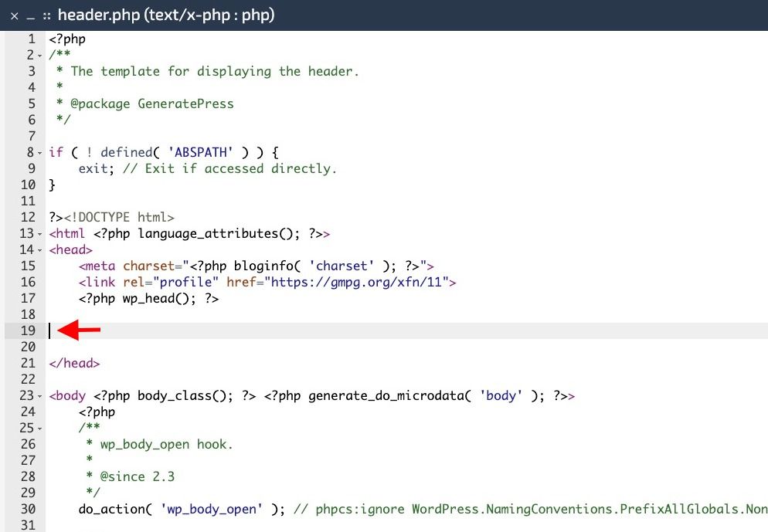Place cursor on the opening <?php tag
Image resolution: width=768 pixels, height=532 pixels.
[x=67, y=39]
